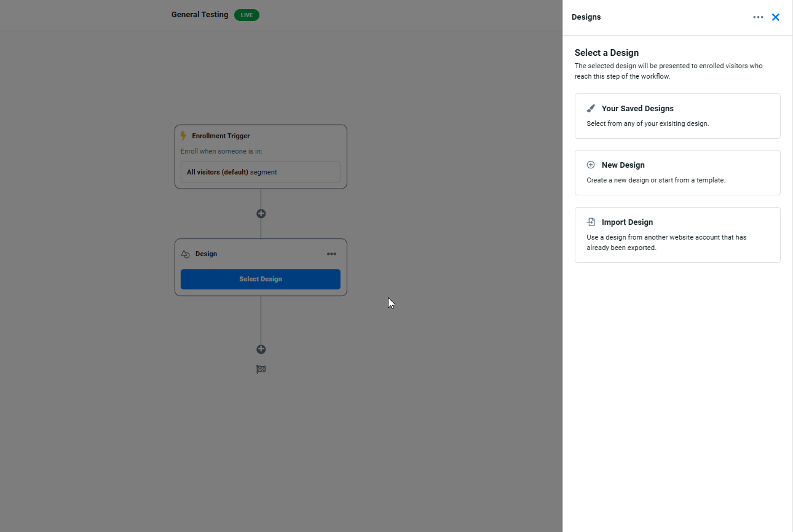The height and width of the screenshot is (532, 793).
Task: Click the shapes icon on Design node
Action: click(x=185, y=254)
